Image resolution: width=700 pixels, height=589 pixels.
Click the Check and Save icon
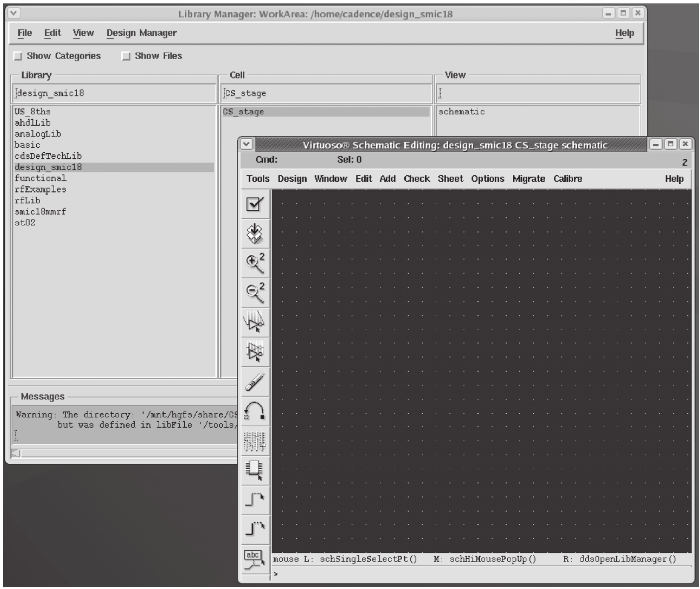pos(255,204)
